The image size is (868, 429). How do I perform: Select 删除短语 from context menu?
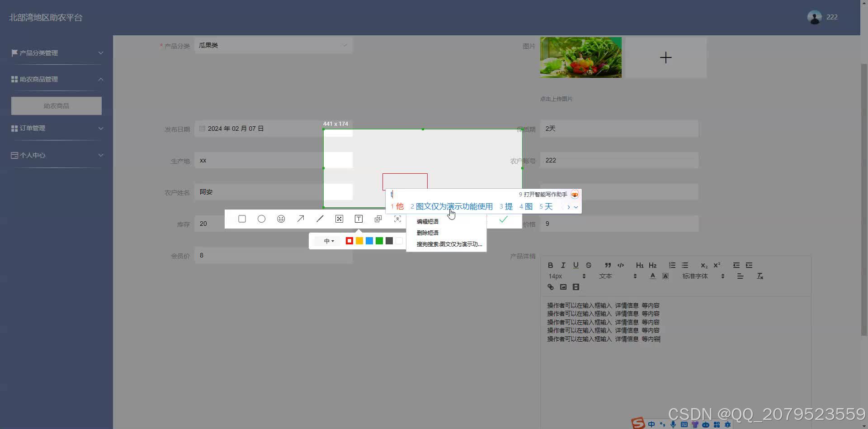pos(428,233)
